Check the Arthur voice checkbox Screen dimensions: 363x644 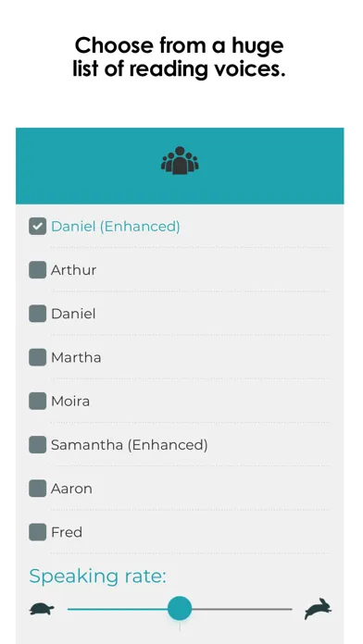coord(37,270)
